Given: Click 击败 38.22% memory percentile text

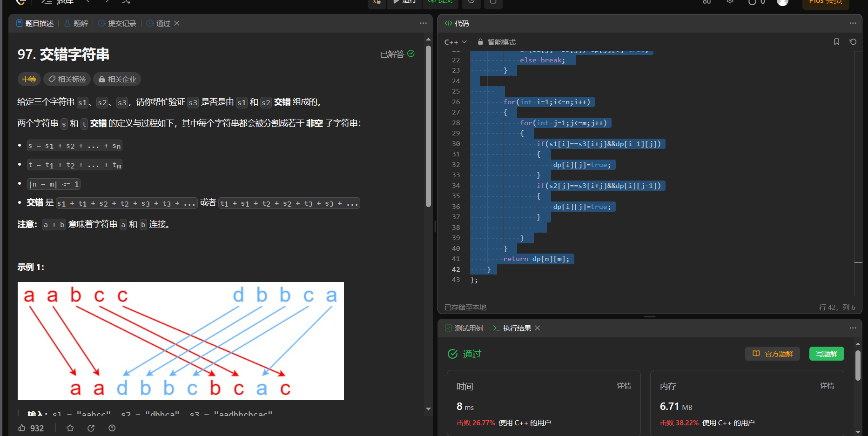Looking at the screenshot, I should click(x=679, y=423).
